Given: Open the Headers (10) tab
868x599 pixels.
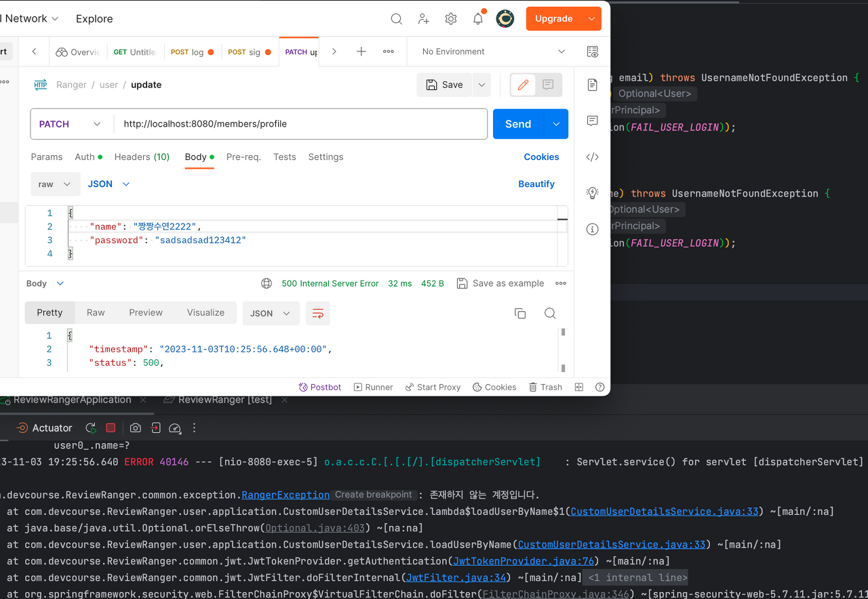Looking at the screenshot, I should click(x=142, y=157).
